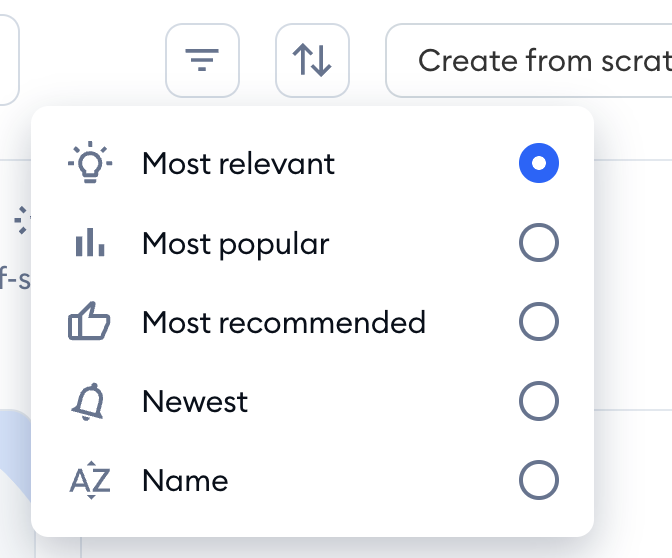Choose Most recommended sort option text
This screenshot has width=672, height=558.
click(284, 322)
